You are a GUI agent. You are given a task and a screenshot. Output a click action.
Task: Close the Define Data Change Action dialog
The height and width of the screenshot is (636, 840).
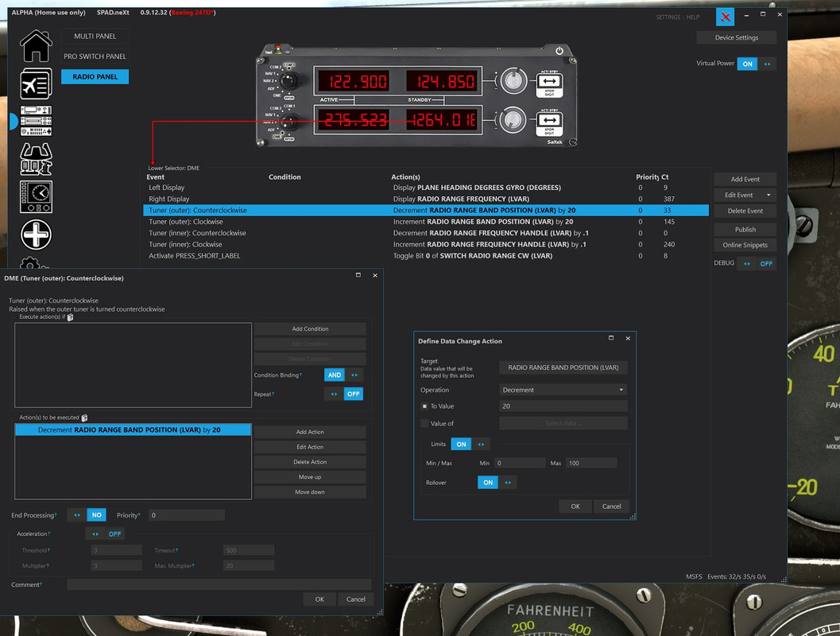[628, 338]
